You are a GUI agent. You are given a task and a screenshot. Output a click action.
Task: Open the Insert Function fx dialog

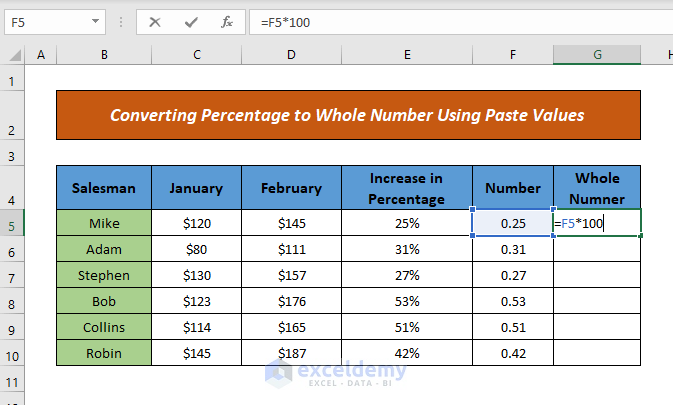[x=226, y=22]
